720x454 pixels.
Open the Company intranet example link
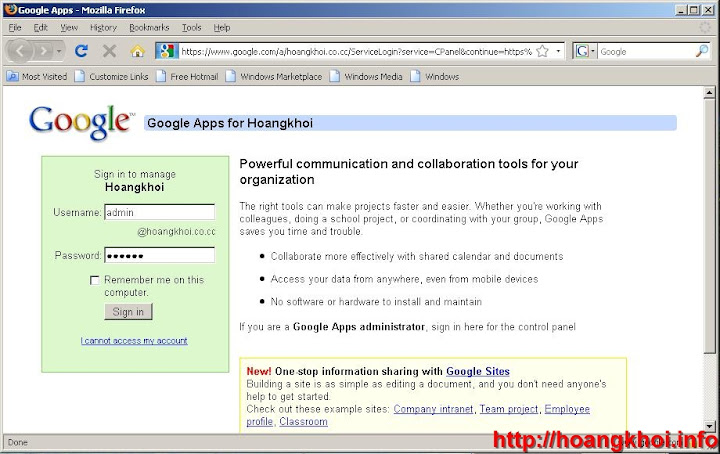[x=433, y=409]
